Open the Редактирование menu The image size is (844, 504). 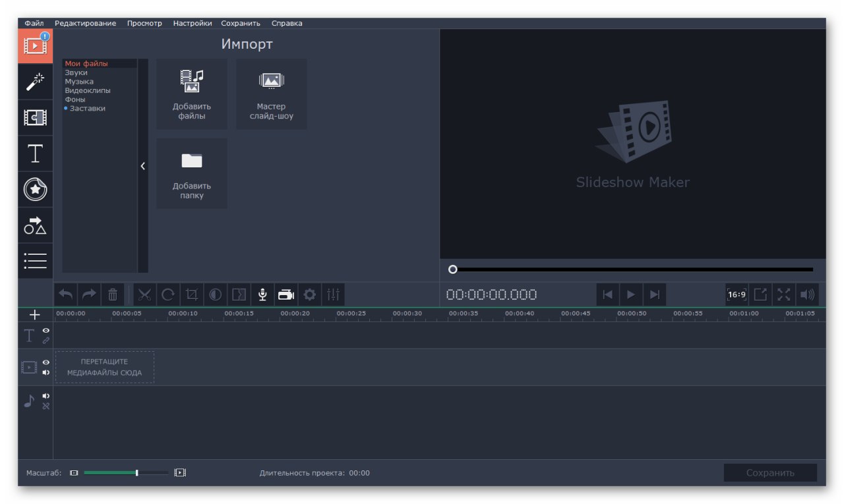coord(85,23)
